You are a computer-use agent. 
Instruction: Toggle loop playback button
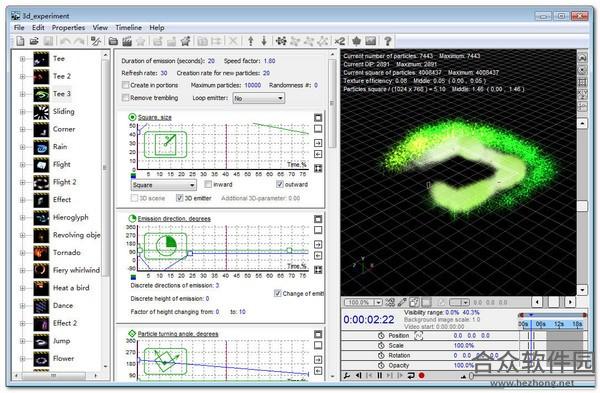pyautogui.click(x=411, y=376)
